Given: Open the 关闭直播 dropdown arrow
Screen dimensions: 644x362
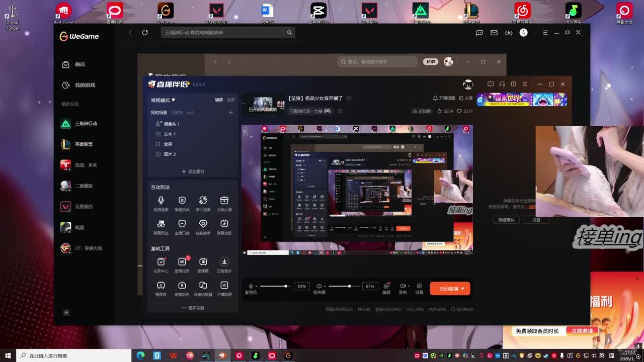Looking at the screenshot, I should 463,289.
